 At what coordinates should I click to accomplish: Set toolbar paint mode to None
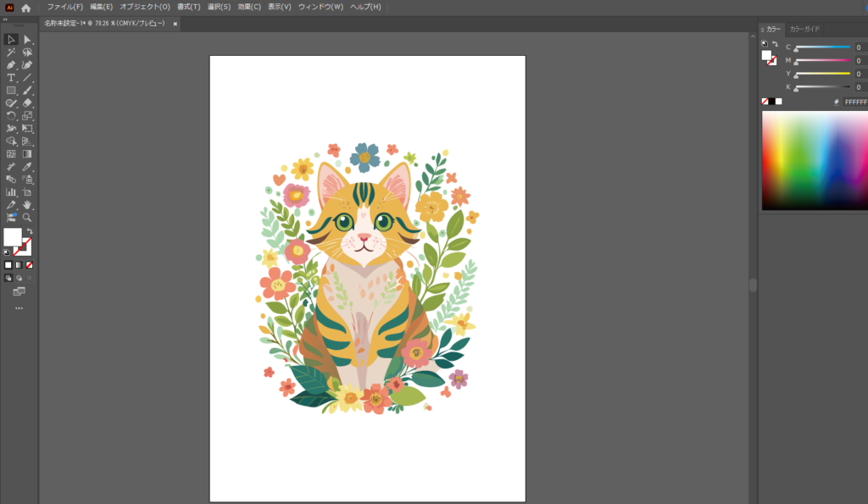(30, 265)
